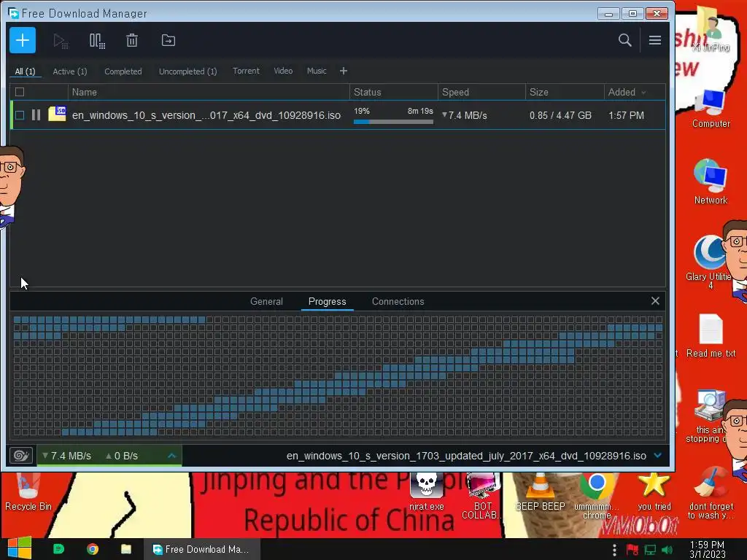Open the Recycle Bin desktop icon
Image resolution: width=747 pixels, height=560 pixels.
pyautogui.click(x=28, y=491)
